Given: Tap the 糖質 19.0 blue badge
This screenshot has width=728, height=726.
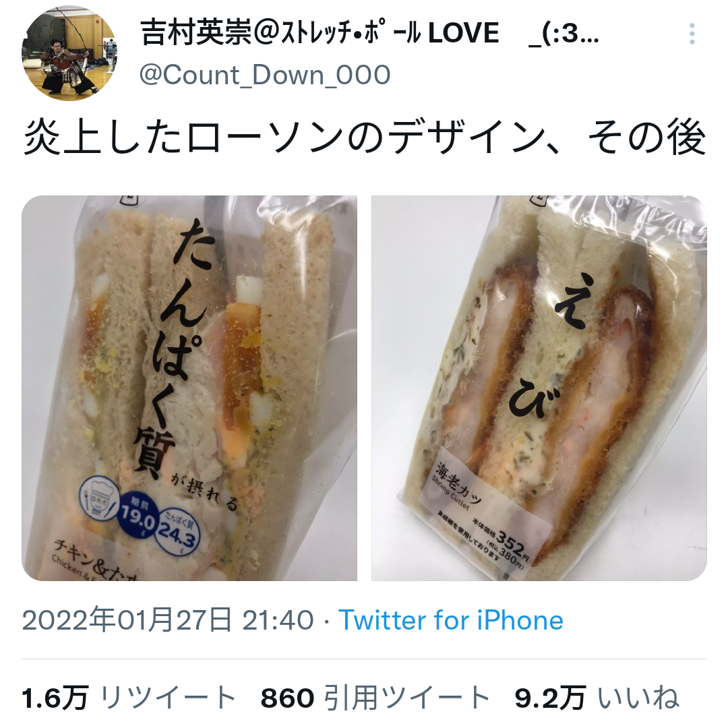Looking at the screenshot, I should tap(136, 515).
